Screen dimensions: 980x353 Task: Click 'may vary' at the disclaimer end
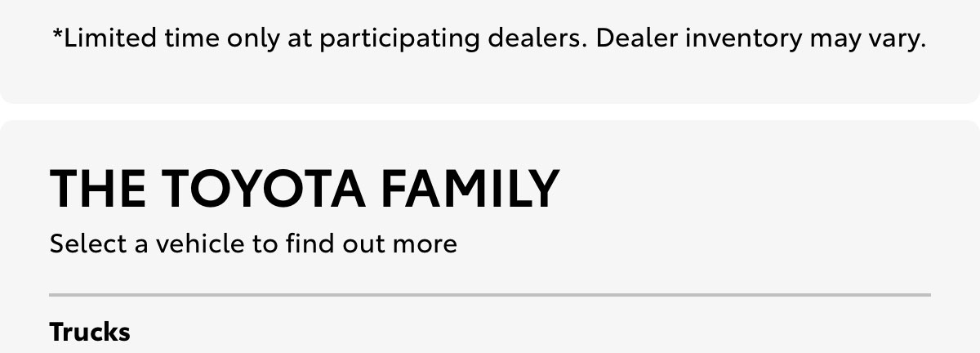(866, 39)
